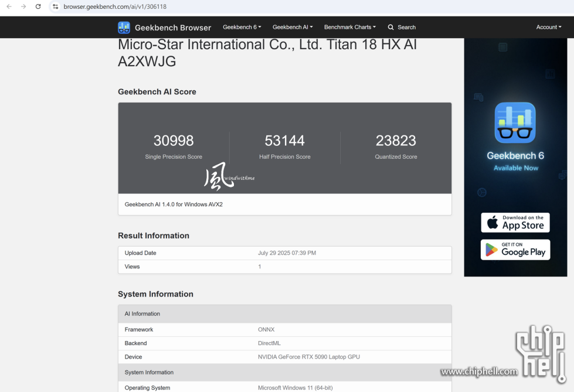Click Download on the App Store badge
The width and height of the screenshot is (574, 392).
click(x=515, y=223)
